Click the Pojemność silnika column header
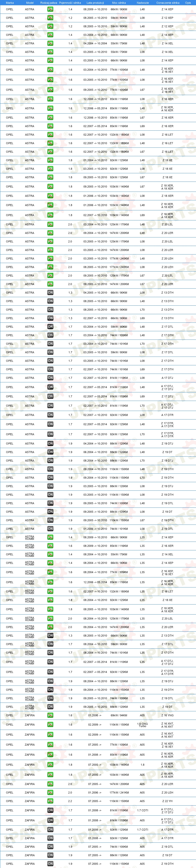The height and width of the screenshot is (868, 196). coord(70,3)
